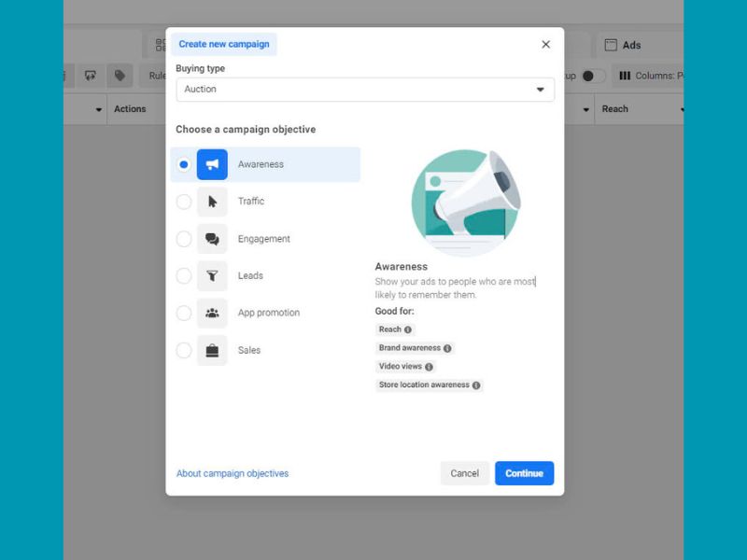Click info icon beside Store location awareness
This screenshot has height=560, width=747.
pyautogui.click(x=476, y=385)
